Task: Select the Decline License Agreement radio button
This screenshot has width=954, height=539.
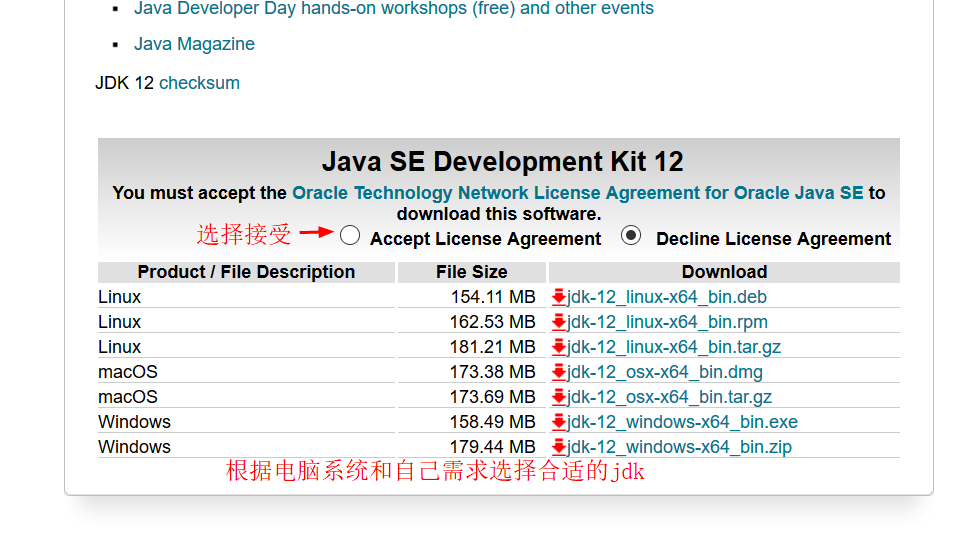Action: point(631,235)
